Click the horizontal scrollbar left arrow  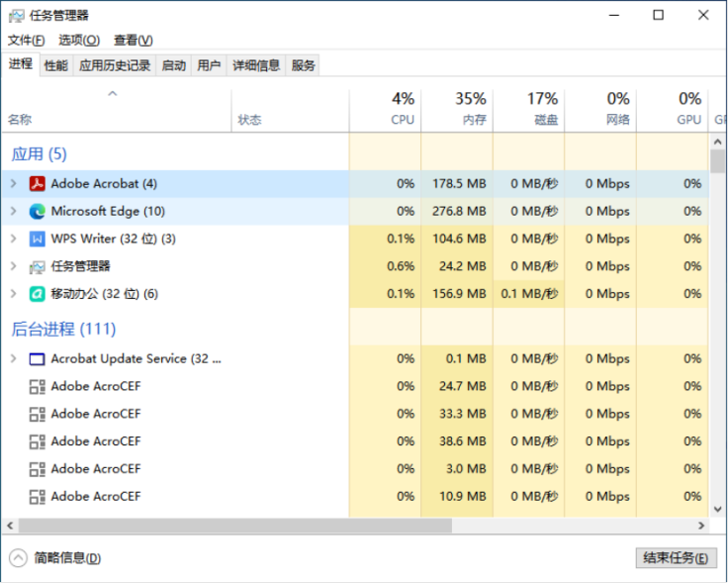pos(10,526)
